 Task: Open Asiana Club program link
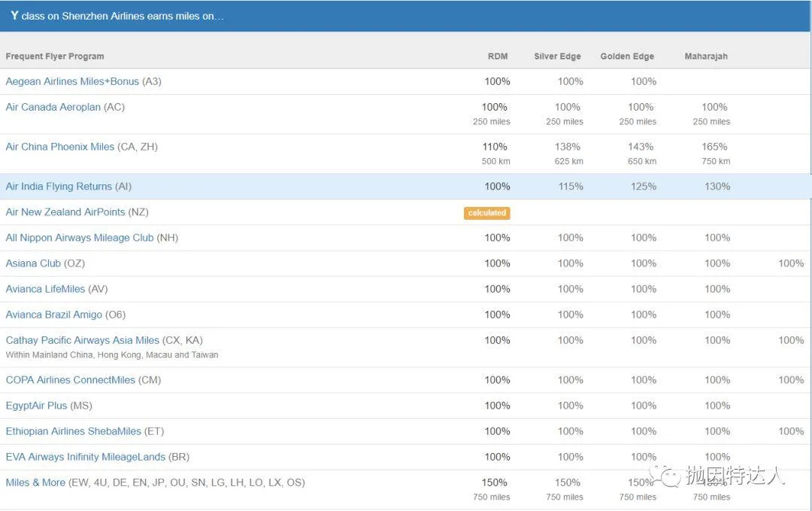point(33,263)
